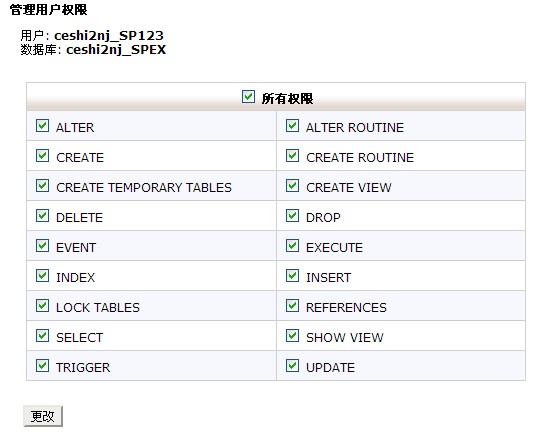Uncheck the CREATE privilege checkbox
This screenshot has width=542, height=434.
43,156
